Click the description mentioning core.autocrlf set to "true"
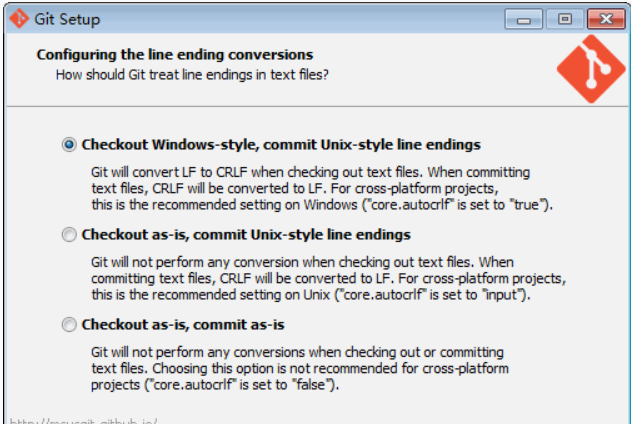This screenshot has width=631, height=424. click(x=321, y=188)
